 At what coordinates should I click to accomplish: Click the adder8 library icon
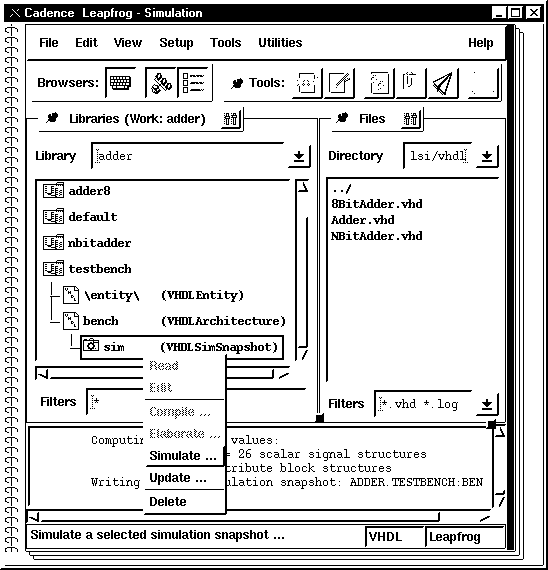click(x=53, y=190)
